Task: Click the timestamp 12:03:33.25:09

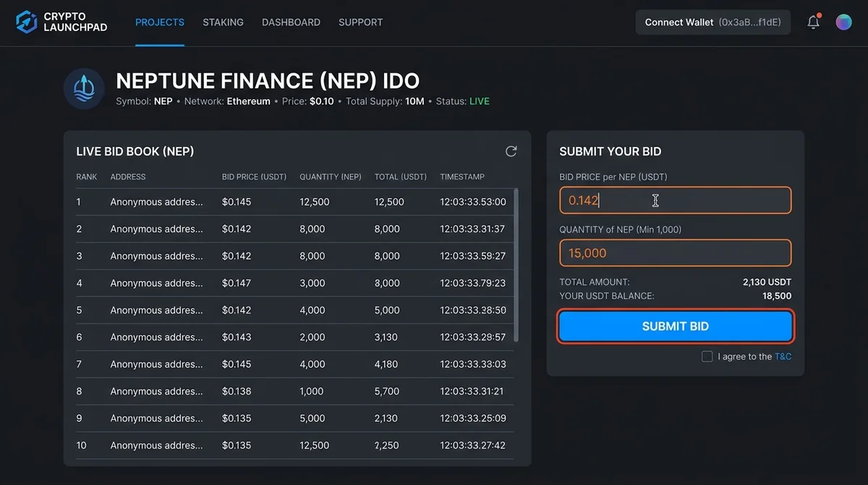Action: (x=473, y=418)
